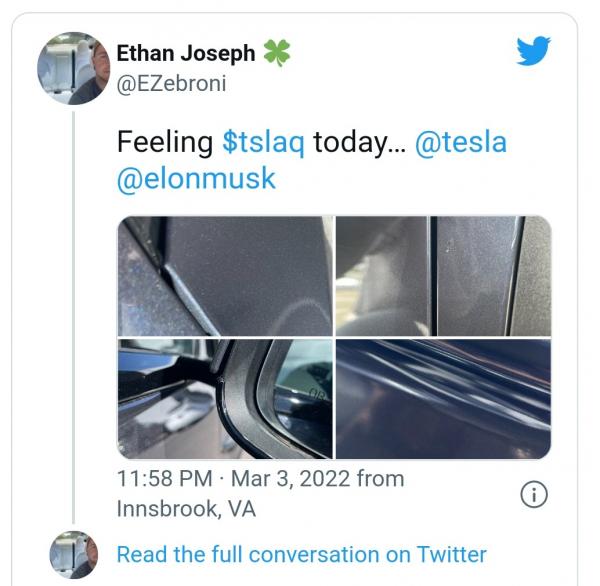
Task: Click the word today in the tweet
Action: click(x=351, y=142)
